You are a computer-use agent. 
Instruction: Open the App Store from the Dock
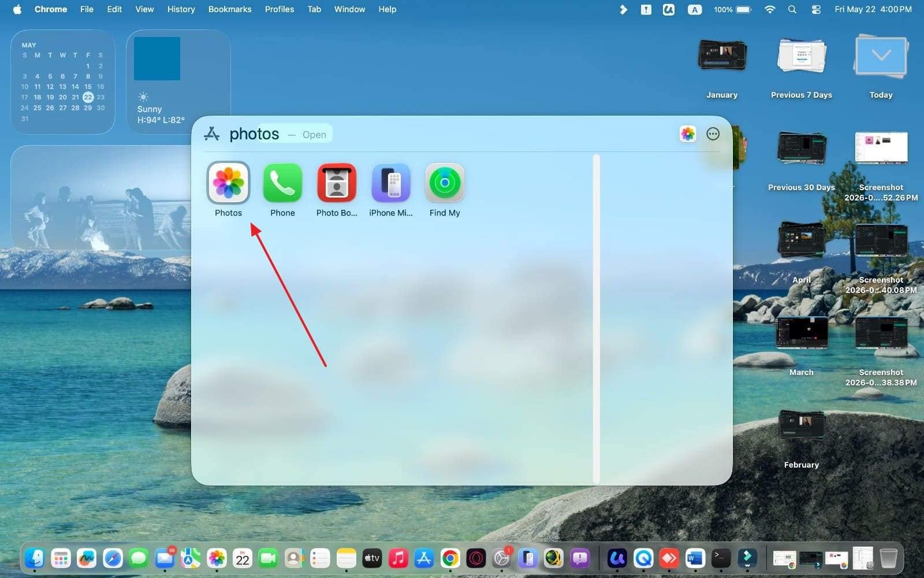(x=424, y=558)
